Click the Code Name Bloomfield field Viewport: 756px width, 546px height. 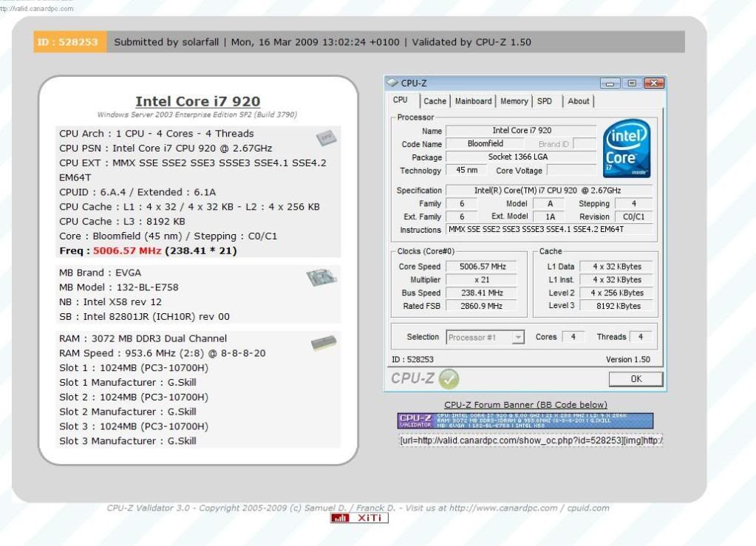[x=485, y=143]
